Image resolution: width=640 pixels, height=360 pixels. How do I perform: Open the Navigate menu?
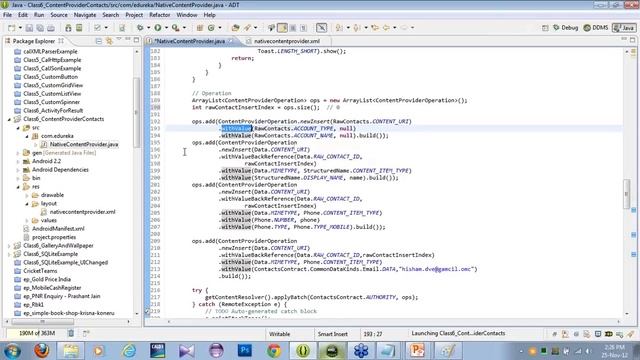[x=85, y=15]
